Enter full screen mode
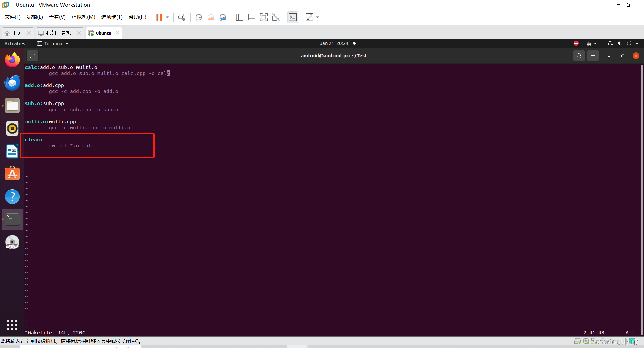 pyautogui.click(x=264, y=17)
